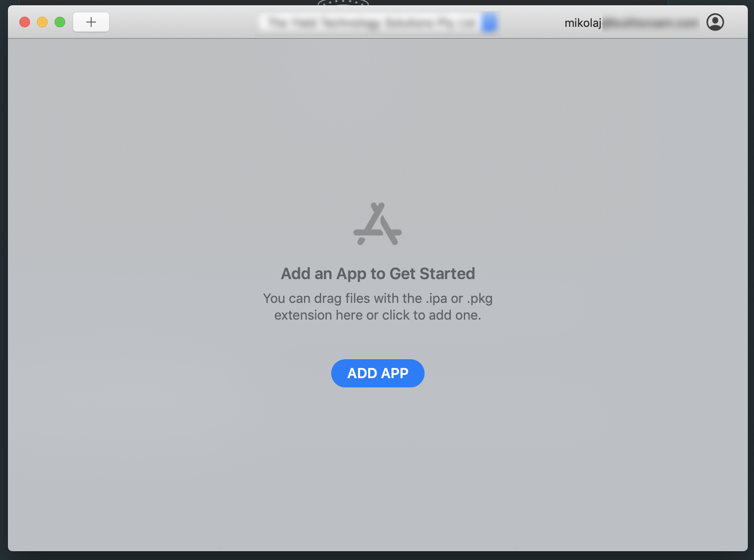Open the provider team dropdown

tap(379, 23)
